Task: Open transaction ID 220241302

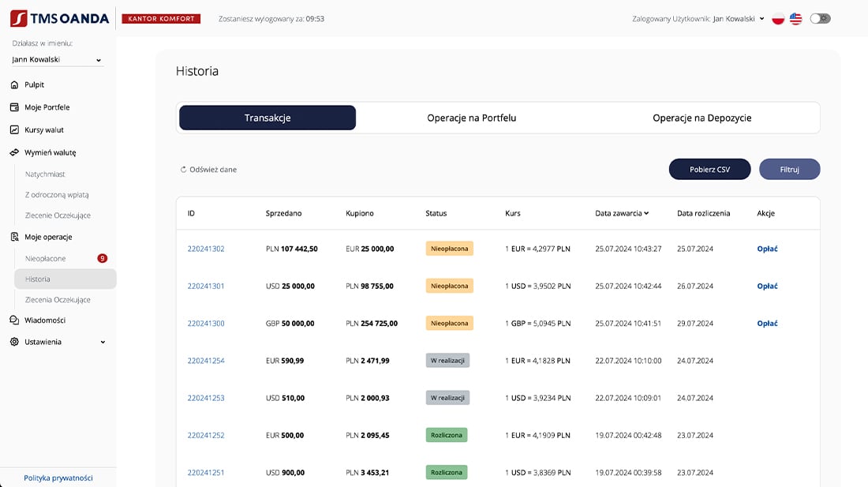Action: pos(206,249)
